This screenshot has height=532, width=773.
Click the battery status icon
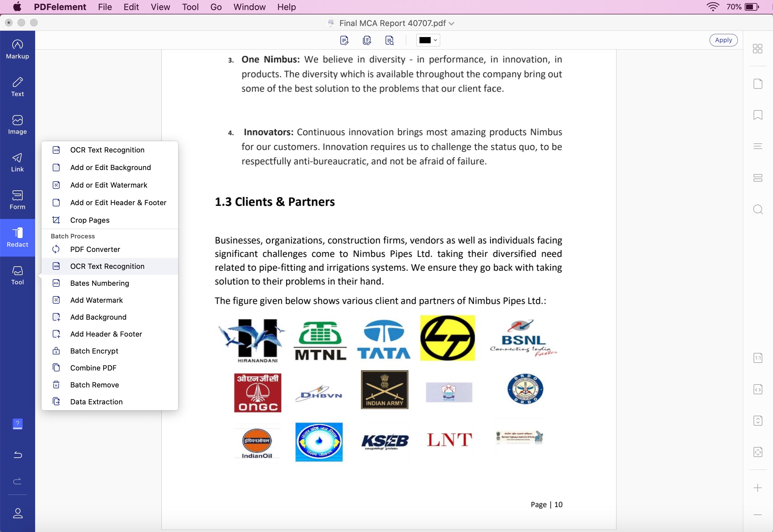pyautogui.click(x=752, y=7)
